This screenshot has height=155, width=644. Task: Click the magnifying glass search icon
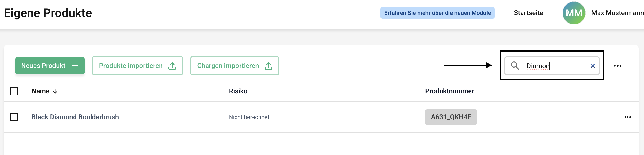click(x=515, y=66)
